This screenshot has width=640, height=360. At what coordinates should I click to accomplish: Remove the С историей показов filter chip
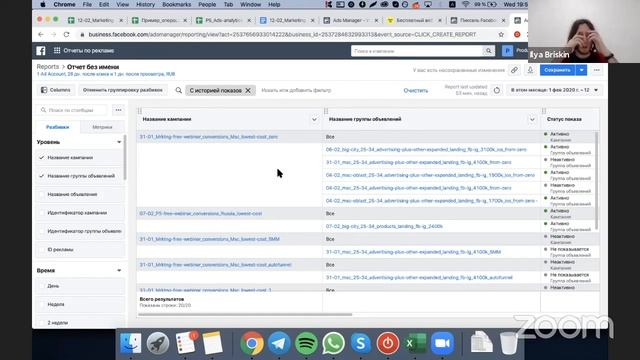[248, 90]
